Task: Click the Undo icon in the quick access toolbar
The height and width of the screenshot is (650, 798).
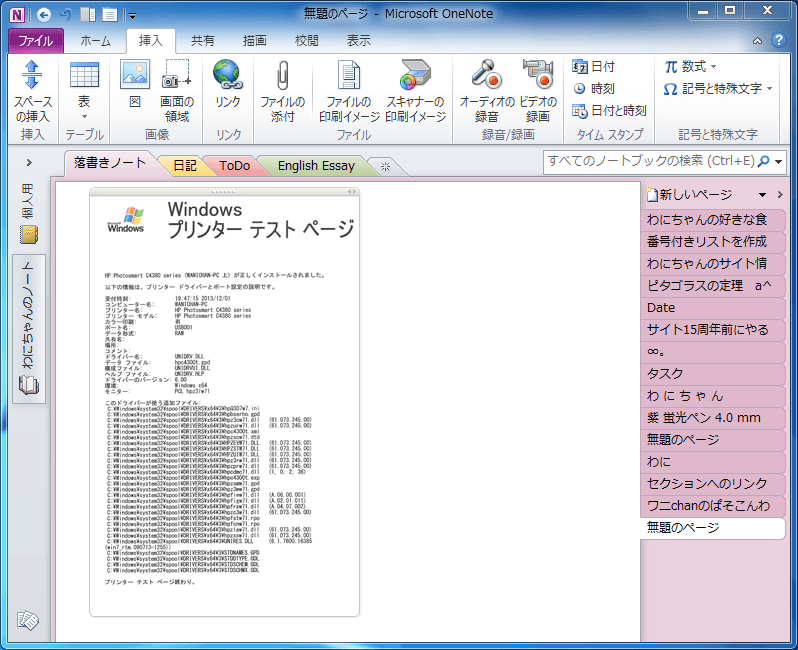Action: coord(66,15)
